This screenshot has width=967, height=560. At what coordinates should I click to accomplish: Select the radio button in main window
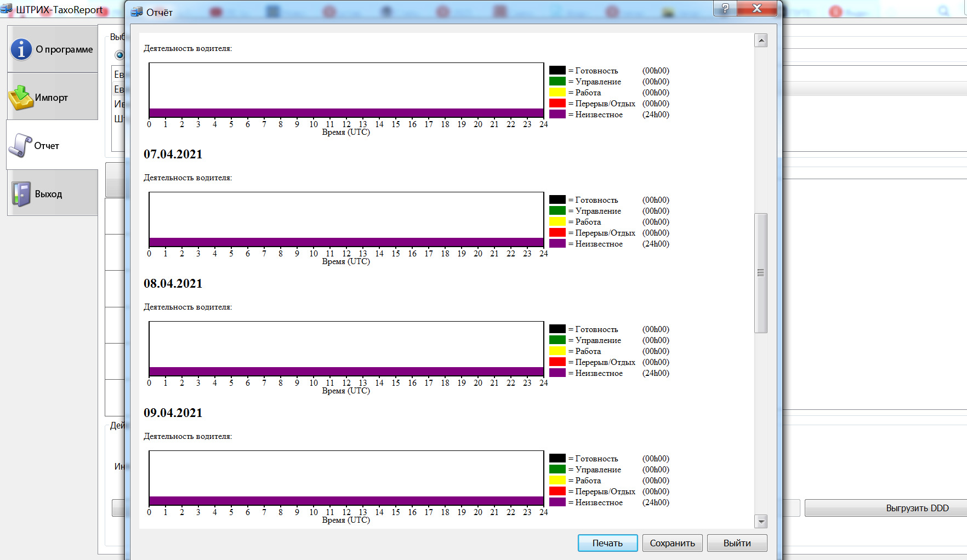(x=120, y=55)
